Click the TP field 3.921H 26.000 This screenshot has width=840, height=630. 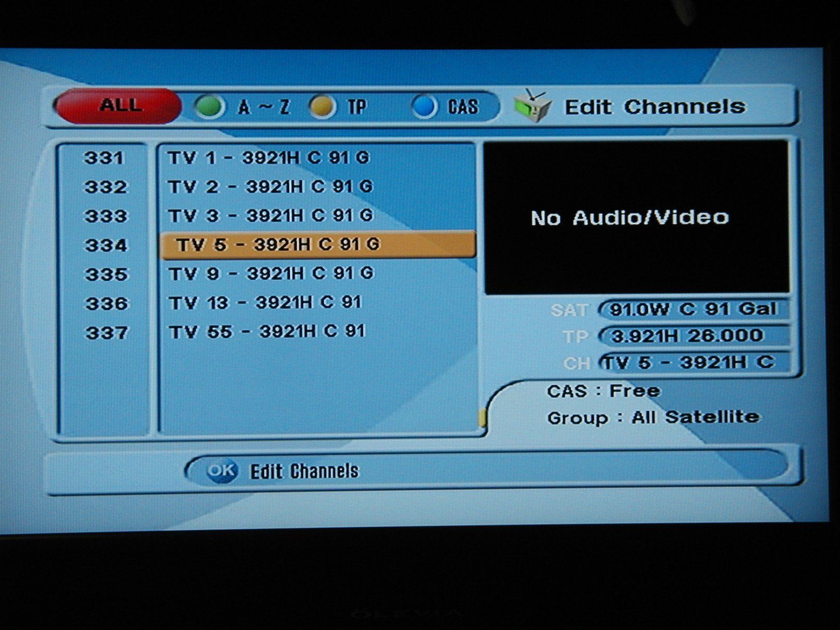coord(693,336)
